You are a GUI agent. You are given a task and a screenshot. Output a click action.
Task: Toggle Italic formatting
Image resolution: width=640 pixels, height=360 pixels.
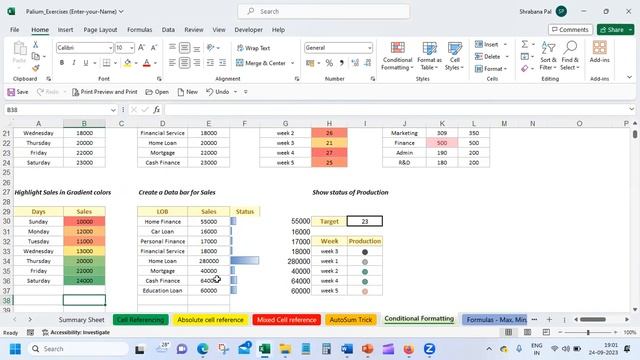click(73, 63)
